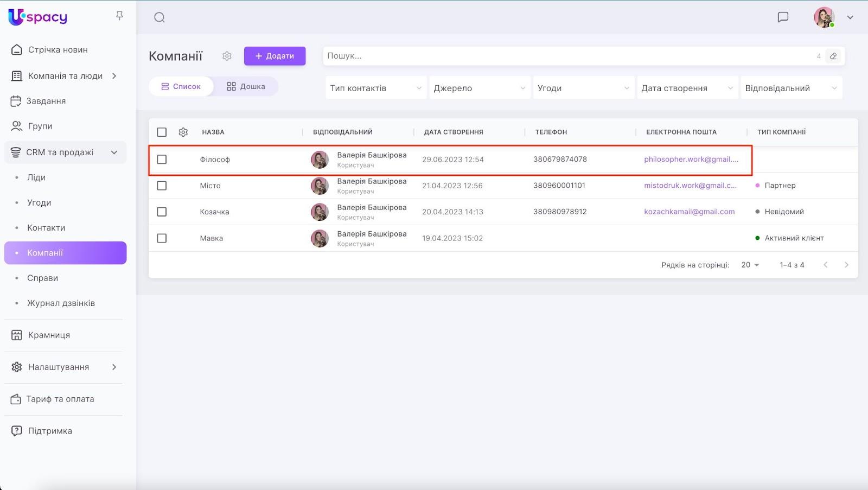Viewport: 868px width, 490px height.
Task: Select the Козачка row checkbox
Action: pyautogui.click(x=162, y=212)
